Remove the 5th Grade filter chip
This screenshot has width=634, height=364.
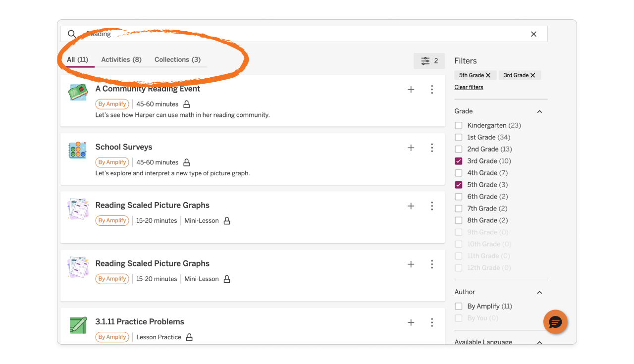click(x=488, y=75)
